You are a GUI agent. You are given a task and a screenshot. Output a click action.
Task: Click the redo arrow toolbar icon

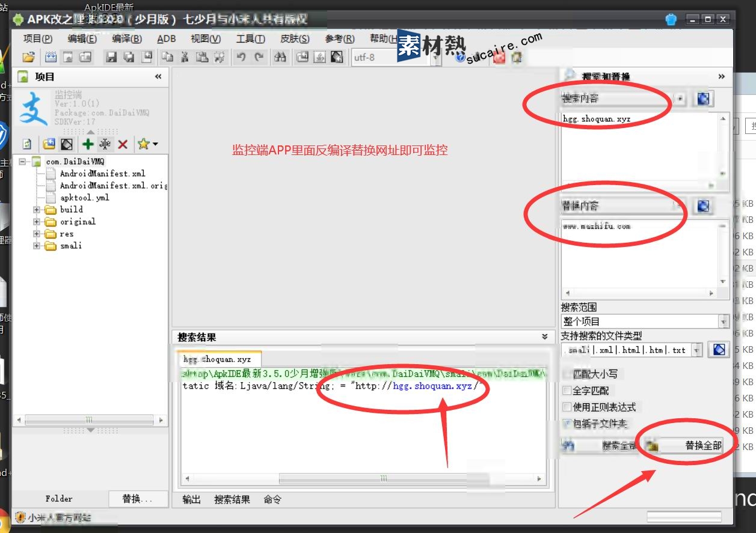click(x=259, y=57)
